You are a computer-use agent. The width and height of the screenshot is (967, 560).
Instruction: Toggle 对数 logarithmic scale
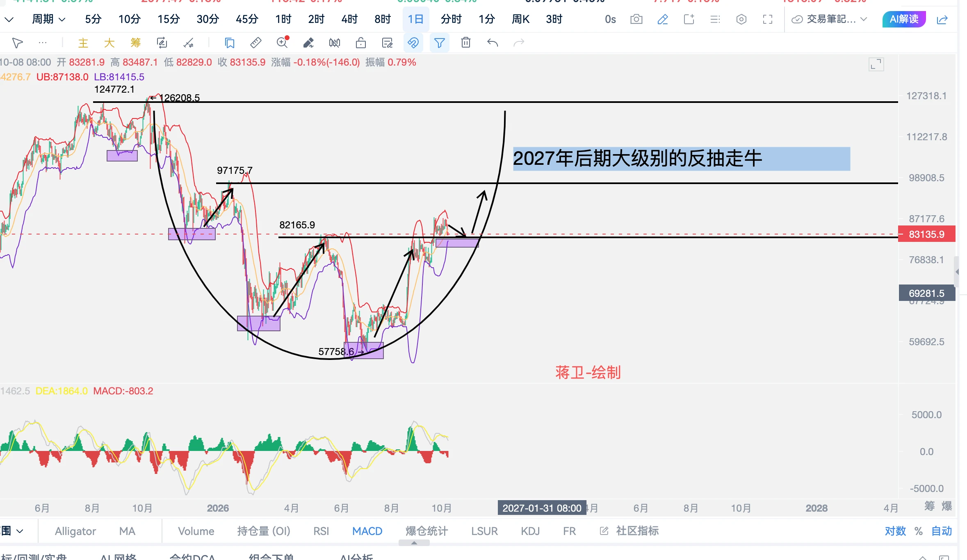896,531
